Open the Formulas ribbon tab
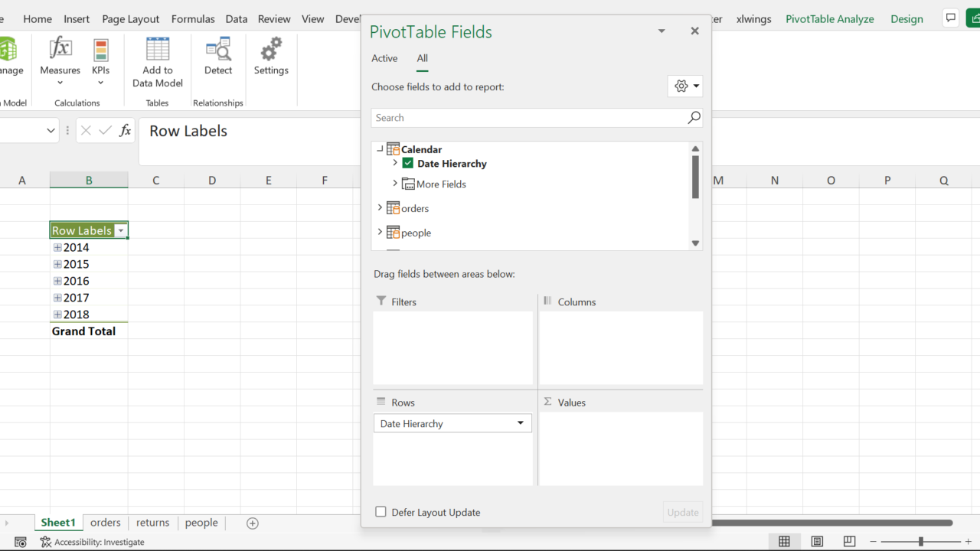Screen dimensions: 980x551 click(193, 19)
